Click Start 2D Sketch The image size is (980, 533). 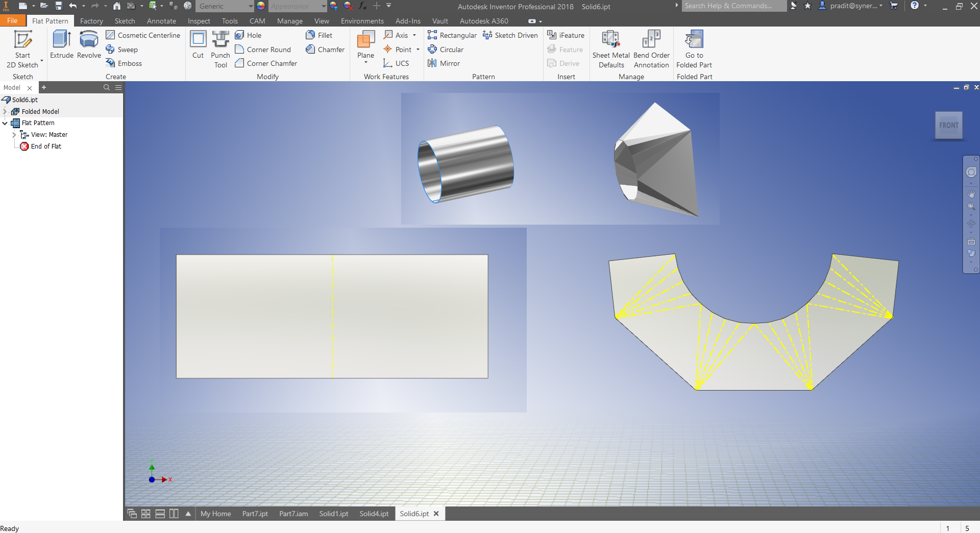22,49
